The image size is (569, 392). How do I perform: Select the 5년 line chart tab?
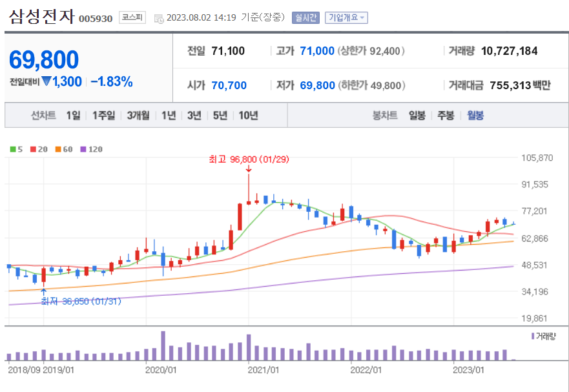pos(220,116)
